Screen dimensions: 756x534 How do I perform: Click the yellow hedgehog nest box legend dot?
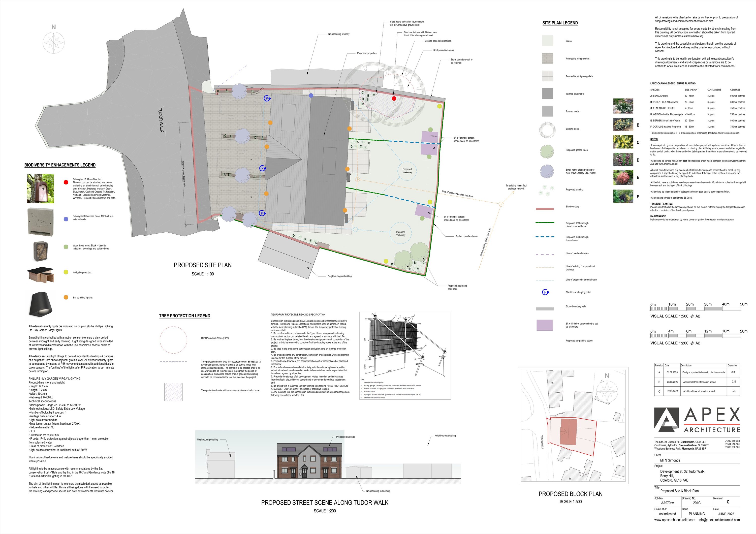pyautogui.click(x=66, y=272)
